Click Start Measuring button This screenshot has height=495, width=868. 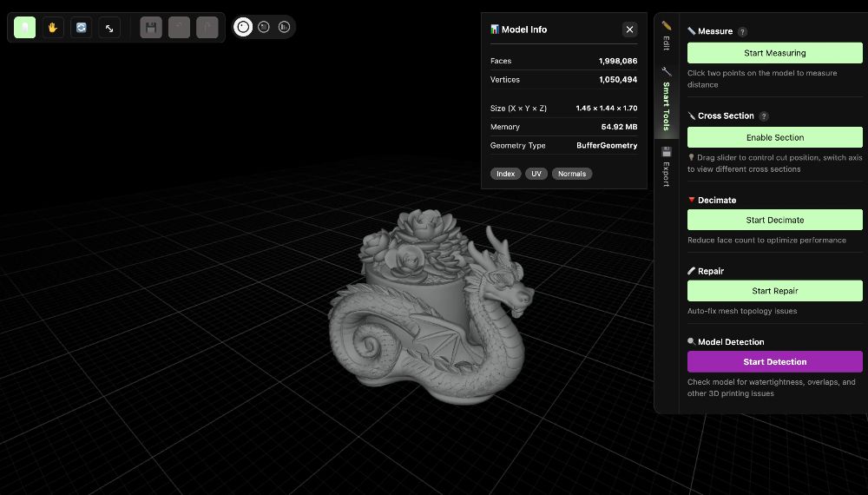pyautogui.click(x=774, y=53)
